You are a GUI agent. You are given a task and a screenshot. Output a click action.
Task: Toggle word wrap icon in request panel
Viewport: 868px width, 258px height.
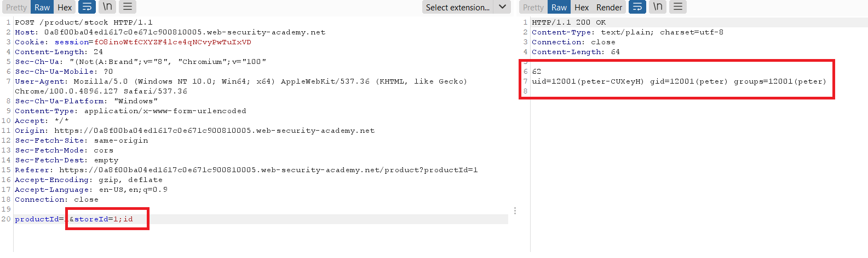tap(87, 7)
